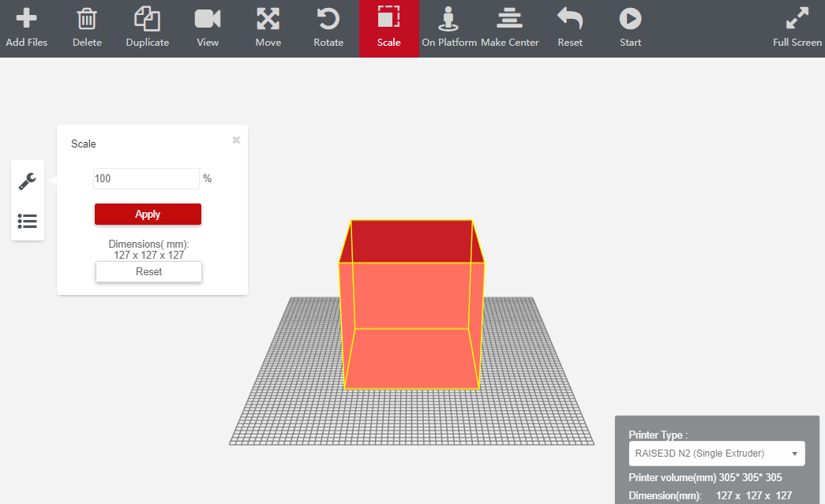Reset dimensions in the Scale panel
Viewport: 825px width, 504px height.
[x=148, y=271]
